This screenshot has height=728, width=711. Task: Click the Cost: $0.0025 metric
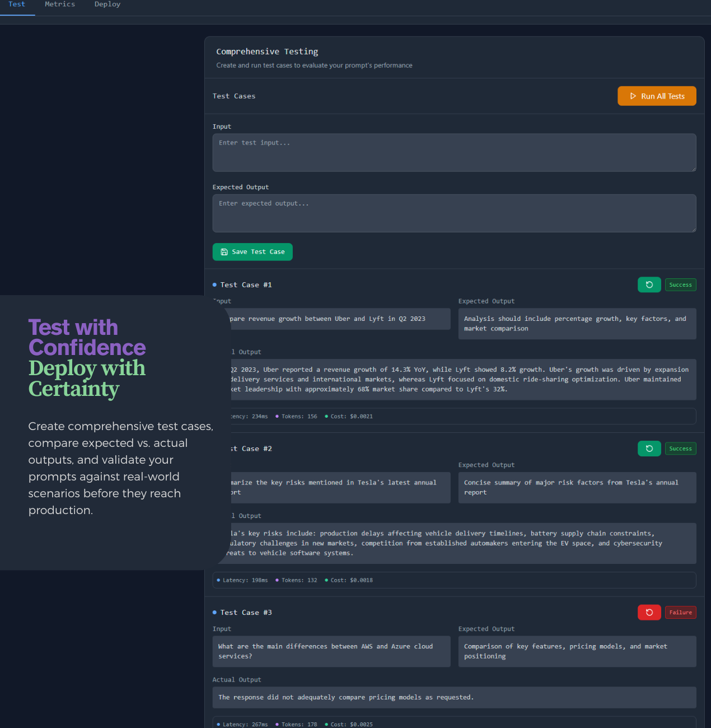tap(348, 725)
